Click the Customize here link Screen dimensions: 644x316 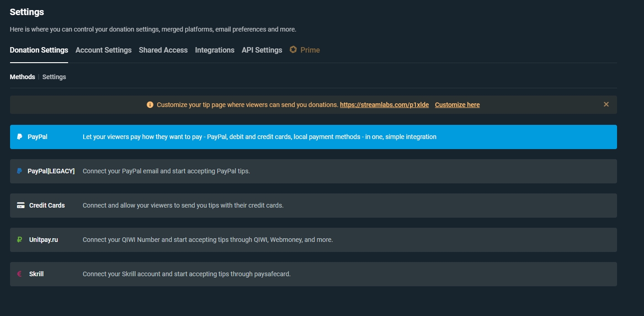click(x=457, y=105)
